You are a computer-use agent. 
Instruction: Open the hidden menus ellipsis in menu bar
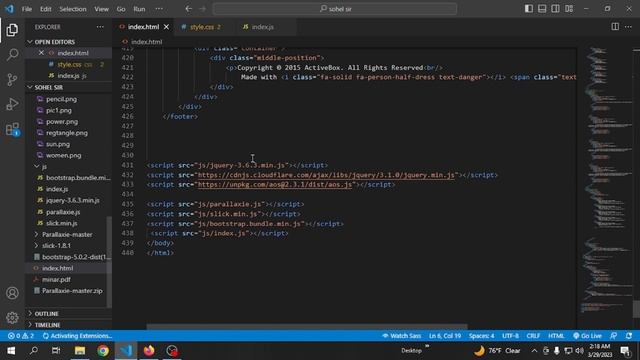[159, 9]
